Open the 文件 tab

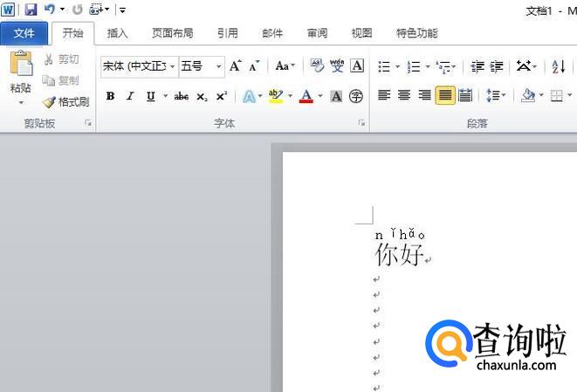[24, 33]
